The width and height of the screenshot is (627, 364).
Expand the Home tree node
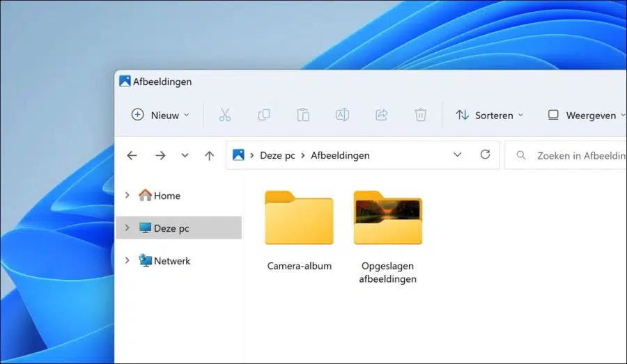click(x=127, y=195)
